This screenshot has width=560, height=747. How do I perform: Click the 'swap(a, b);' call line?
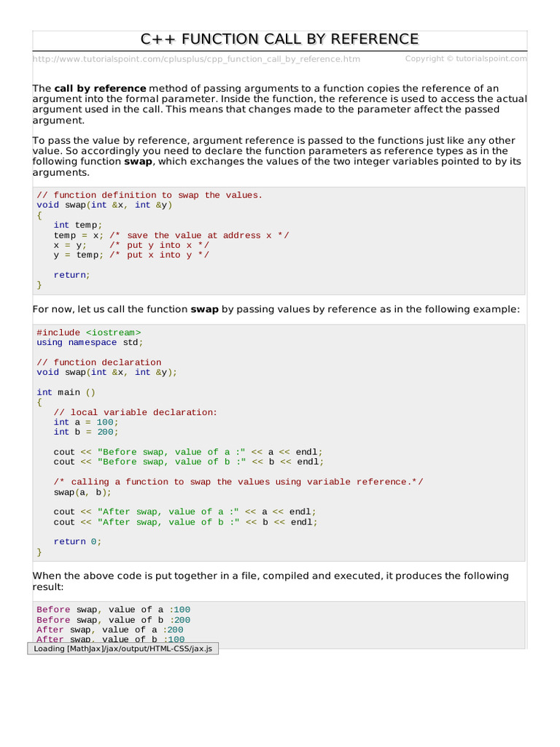point(82,492)
